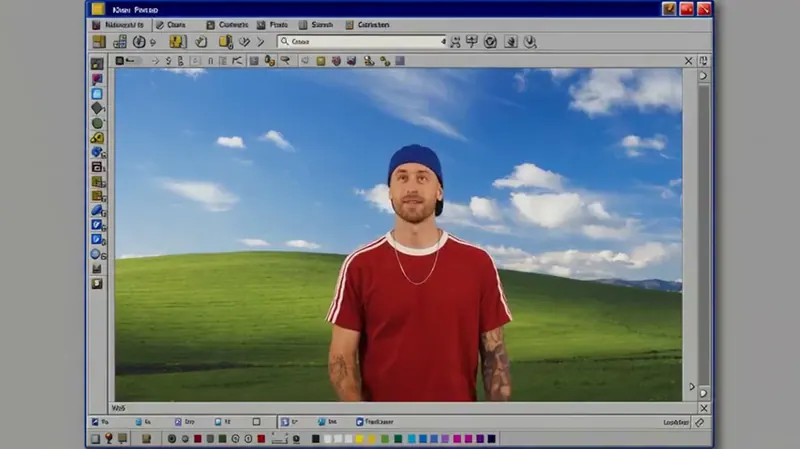Pick the navy blue color swatch
Screen dimensions: 800x449
point(491,439)
